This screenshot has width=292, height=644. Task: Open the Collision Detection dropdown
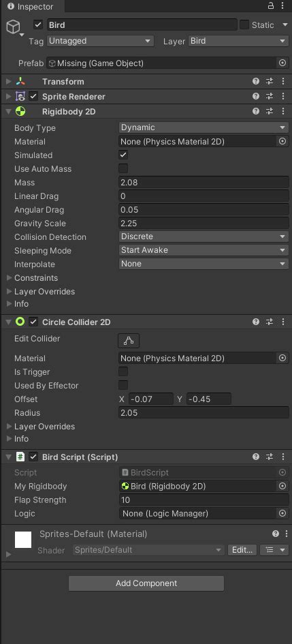tap(204, 236)
